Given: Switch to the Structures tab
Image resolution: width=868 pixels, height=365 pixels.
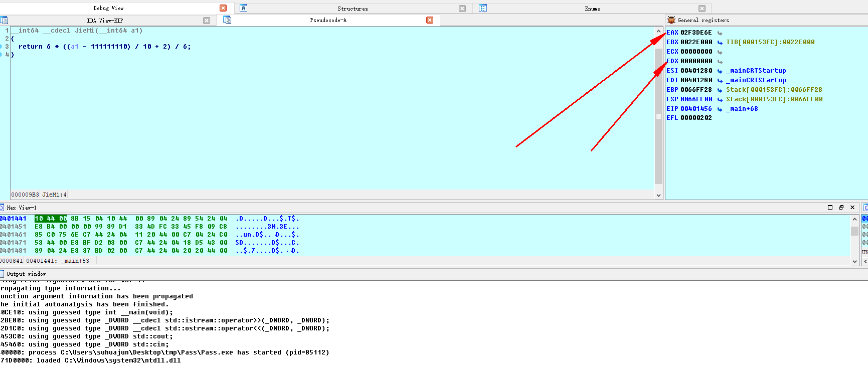Looking at the screenshot, I should [353, 9].
